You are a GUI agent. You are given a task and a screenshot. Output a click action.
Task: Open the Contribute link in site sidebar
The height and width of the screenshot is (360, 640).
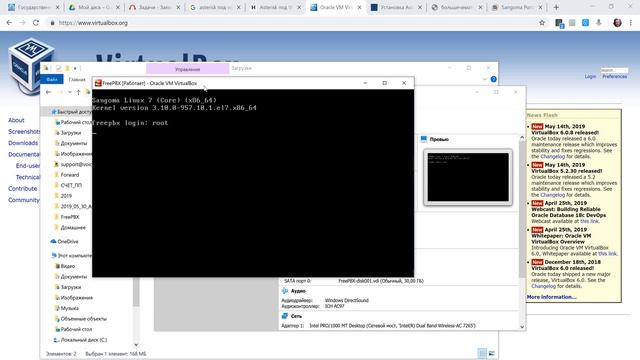pos(22,189)
